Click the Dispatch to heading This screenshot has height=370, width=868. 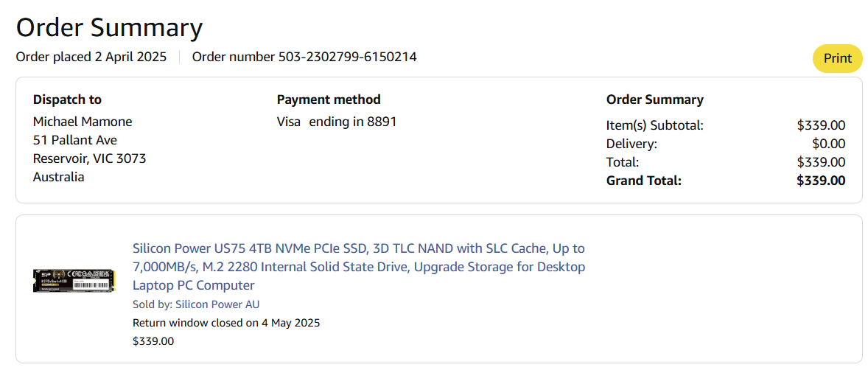coord(67,100)
